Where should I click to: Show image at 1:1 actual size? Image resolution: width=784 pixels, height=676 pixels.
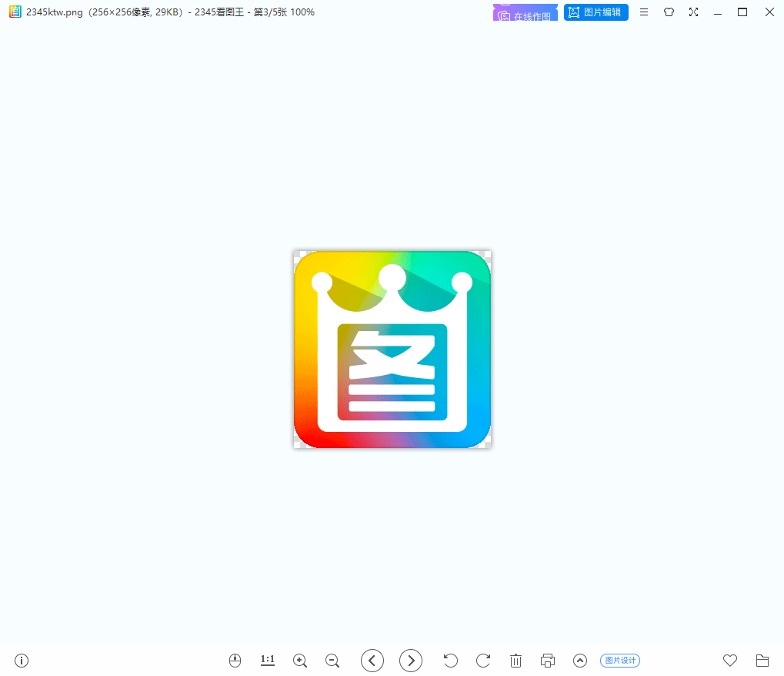[x=268, y=661]
